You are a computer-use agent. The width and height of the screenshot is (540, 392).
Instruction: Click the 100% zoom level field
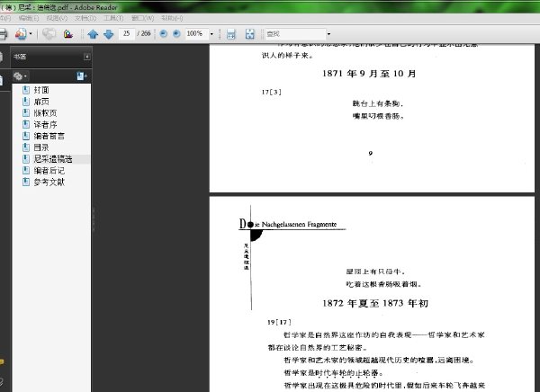pyautogui.click(x=196, y=34)
